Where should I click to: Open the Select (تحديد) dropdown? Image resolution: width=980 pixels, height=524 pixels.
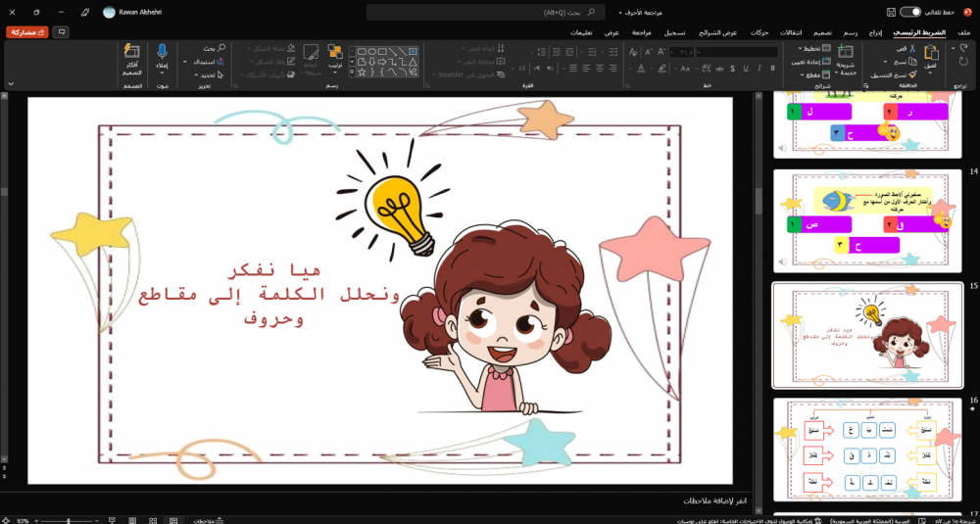tap(209, 75)
